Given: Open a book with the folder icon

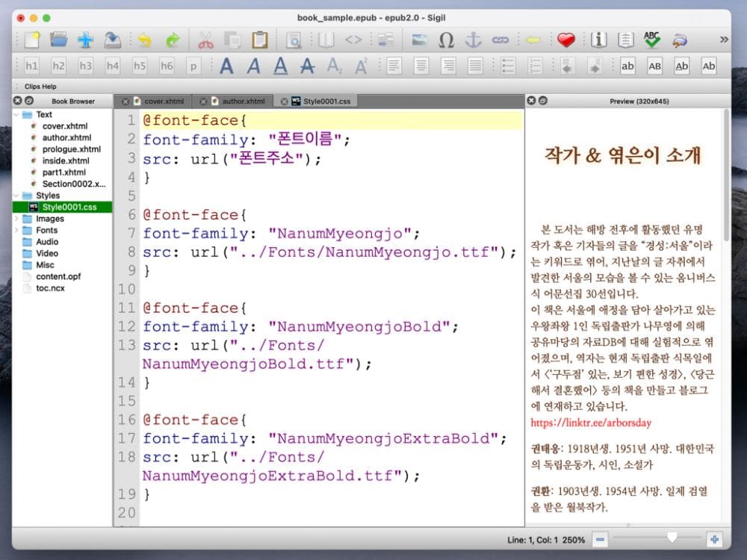Looking at the screenshot, I should click(59, 40).
